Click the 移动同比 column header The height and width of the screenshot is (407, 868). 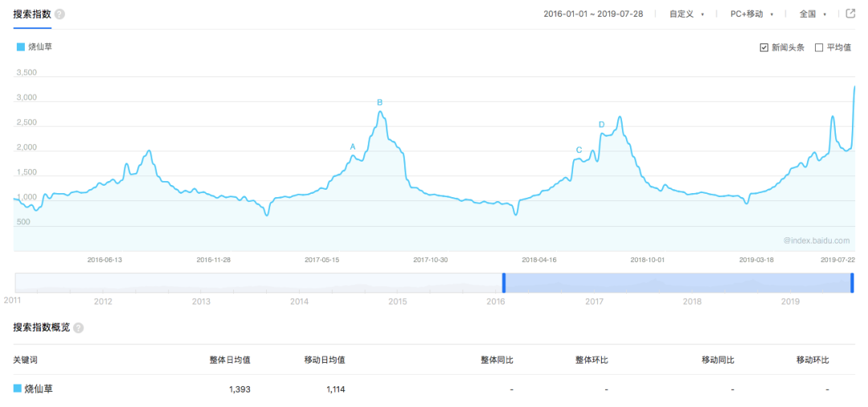(718, 360)
